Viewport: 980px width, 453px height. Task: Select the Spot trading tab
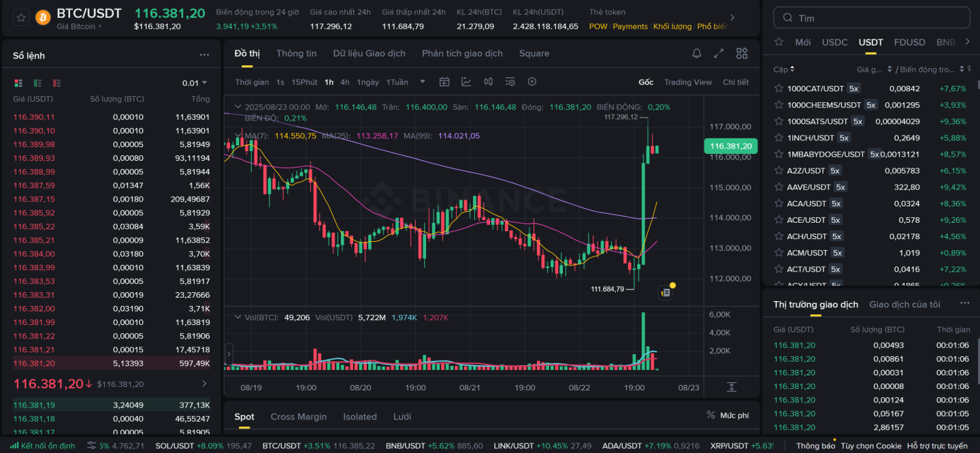coord(244,417)
